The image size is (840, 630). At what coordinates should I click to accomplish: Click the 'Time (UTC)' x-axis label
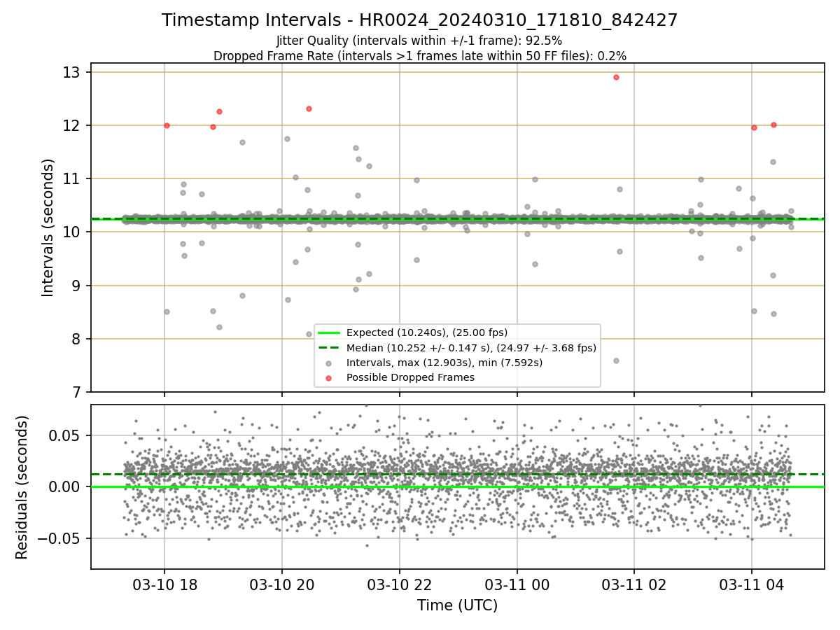click(457, 605)
